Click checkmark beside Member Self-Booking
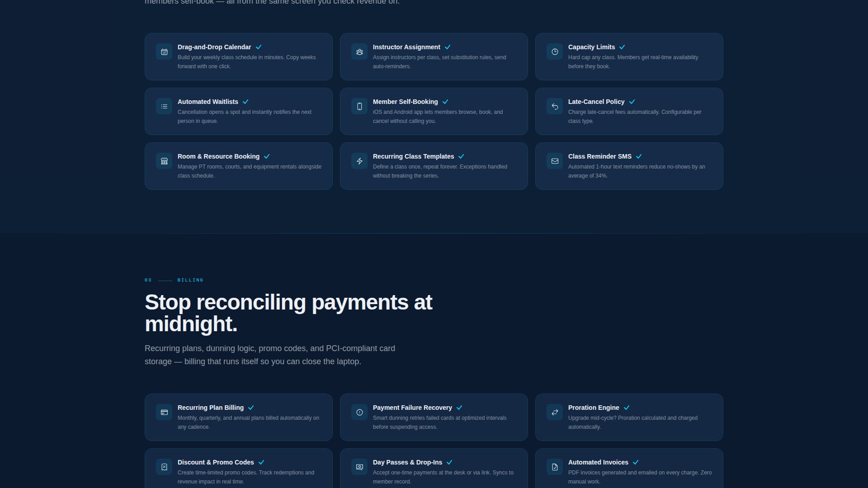 [445, 102]
